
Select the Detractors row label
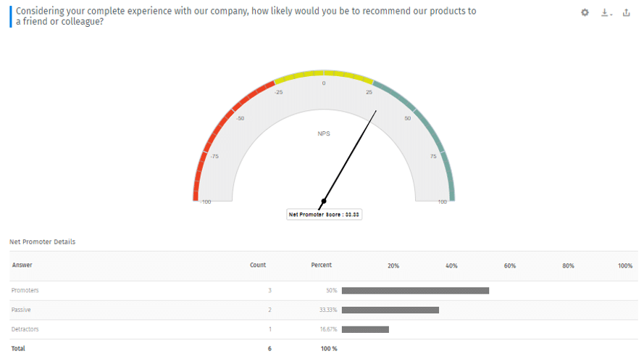25,329
